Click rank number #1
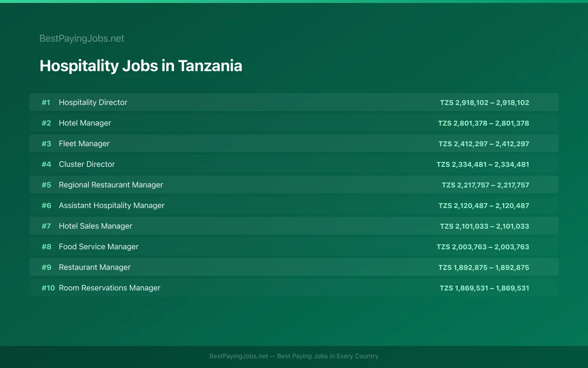This screenshot has width=588, height=368. point(46,103)
